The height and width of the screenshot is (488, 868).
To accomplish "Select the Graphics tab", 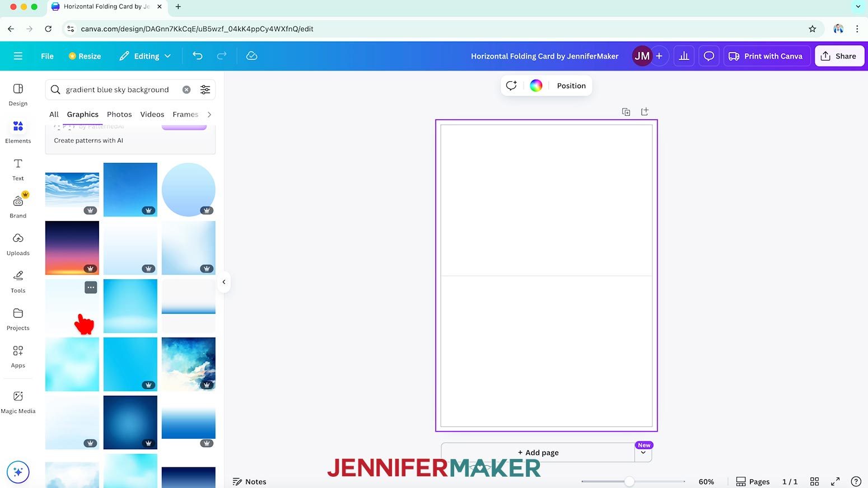I will pos(83,114).
